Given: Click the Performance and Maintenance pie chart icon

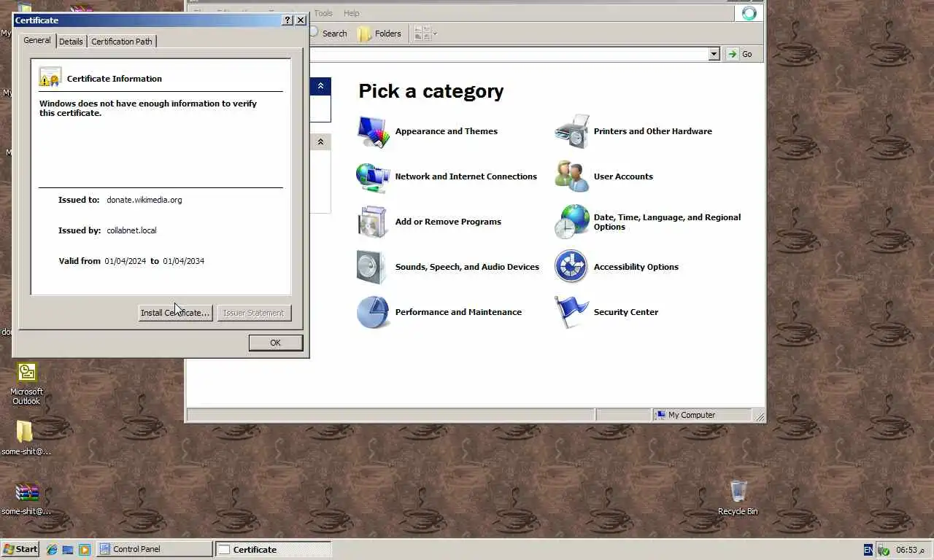Looking at the screenshot, I should [373, 312].
